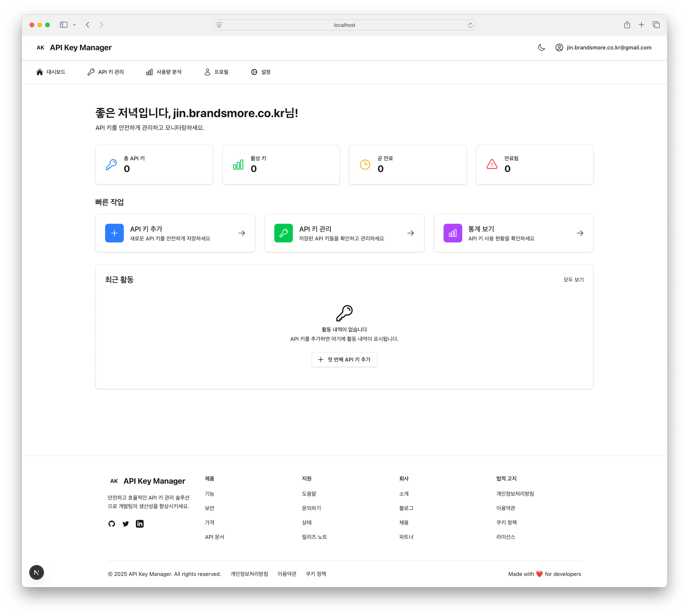Open the LinkedIn icon in the footer
The width and height of the screenshot is (689, 616).
pyautogui.click(x=140, y=524)
